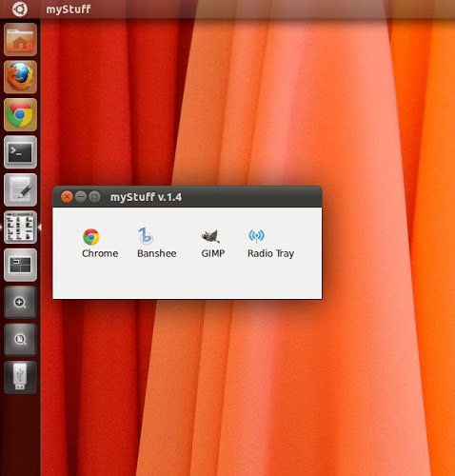
Task: Start GIMP from the myStuff window
Action: coord(213,244)
